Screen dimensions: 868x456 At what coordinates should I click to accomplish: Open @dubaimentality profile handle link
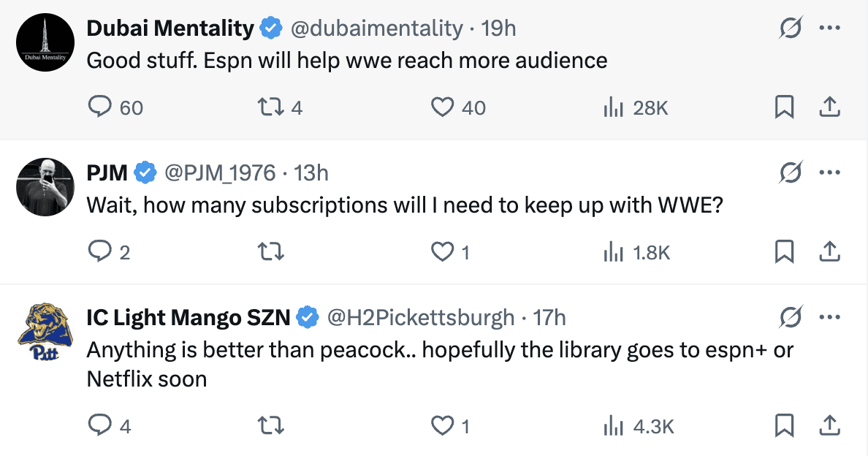click(x=376, y=28)
